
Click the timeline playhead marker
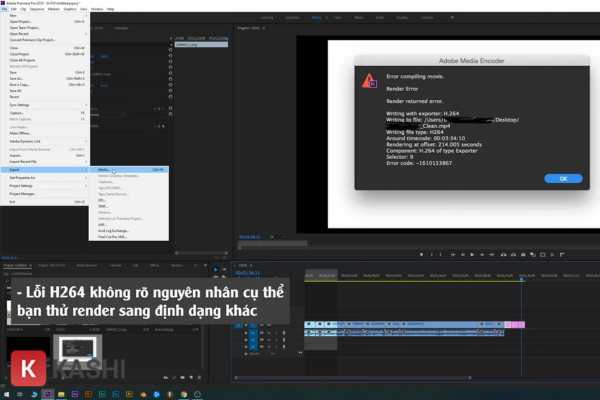click(521, 279)
